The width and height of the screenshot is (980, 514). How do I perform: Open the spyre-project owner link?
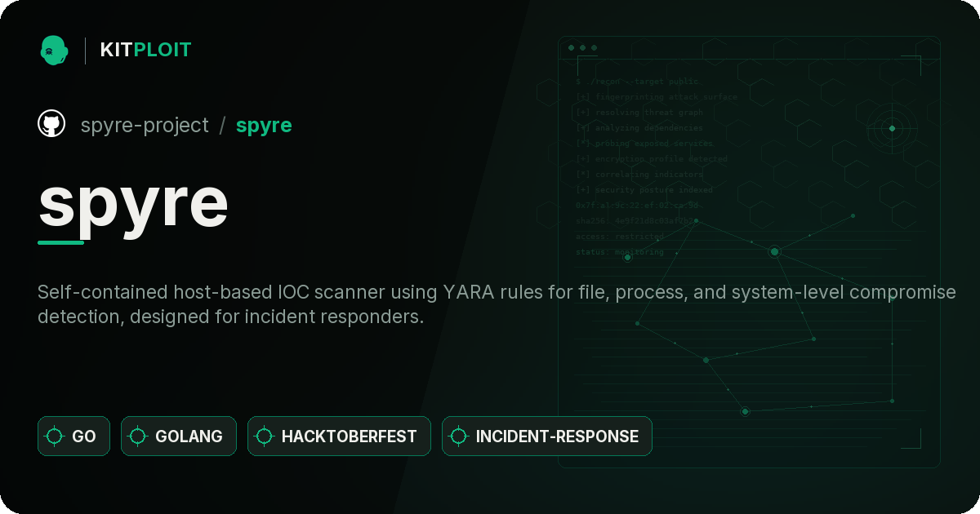[x=145, y=125]
